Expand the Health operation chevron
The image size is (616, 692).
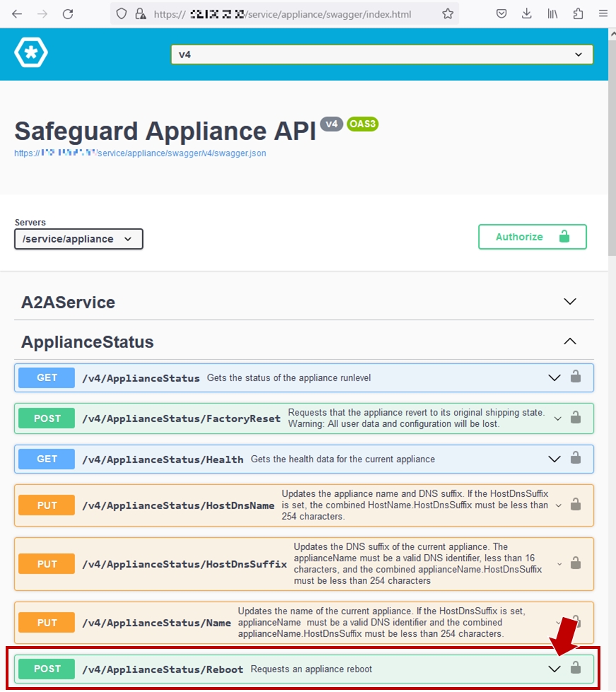[x=554, y=459]
